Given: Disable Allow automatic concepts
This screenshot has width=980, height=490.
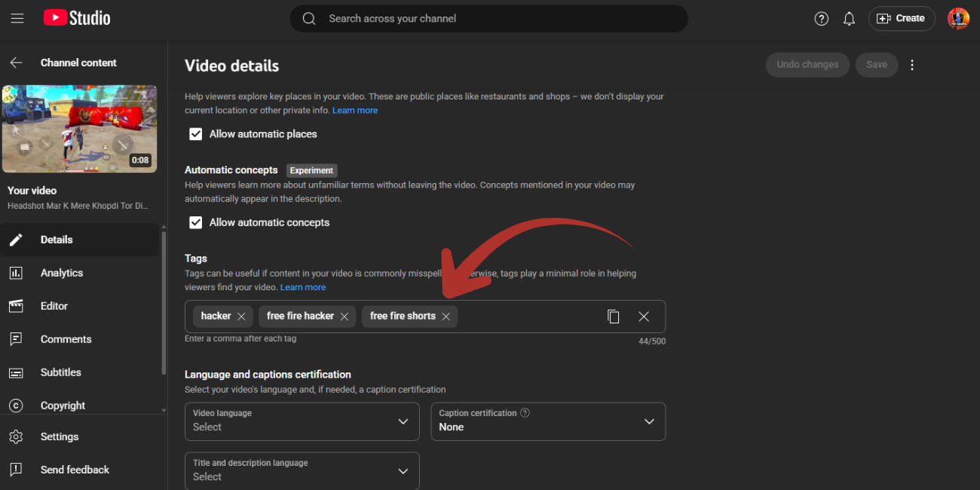Looking at the screenshot, I should [195, 222].
